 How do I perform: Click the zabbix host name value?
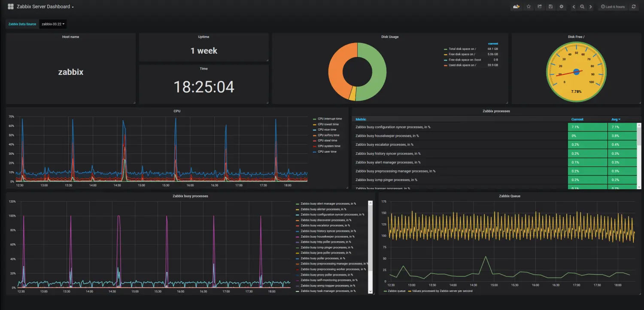click(x=71, y=72)
